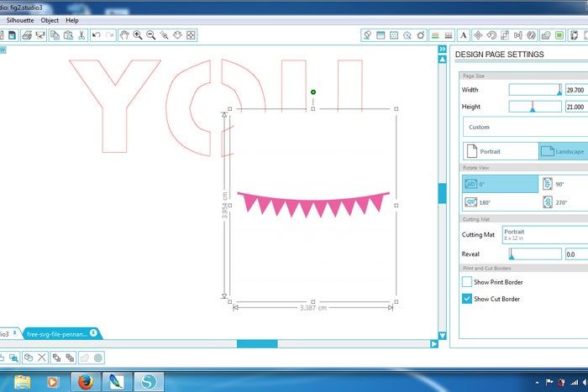Click the Zoom In magnifier icon

[x=137, y=35]
